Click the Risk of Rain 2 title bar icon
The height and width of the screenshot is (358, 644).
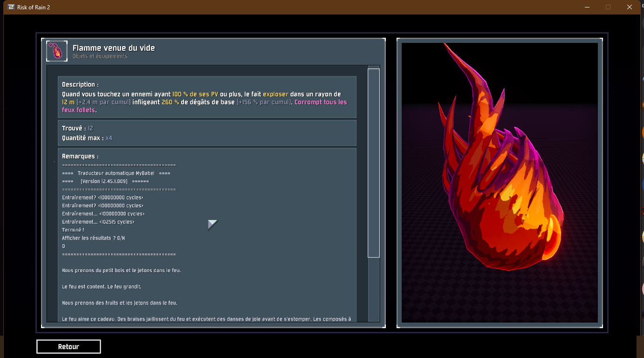click(x=11, y=7)
